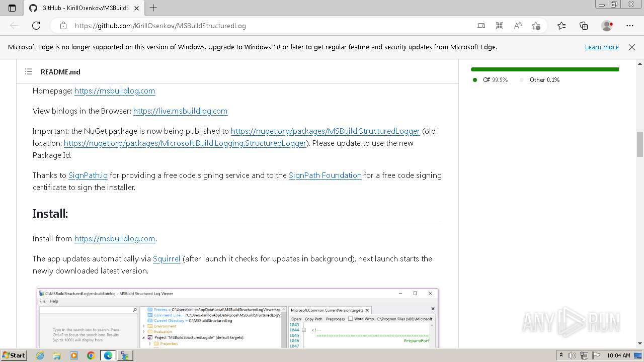The height and width of the screenshot is (362, 644).
Task: Open a new browser tab
Action: tap(153, 8)
